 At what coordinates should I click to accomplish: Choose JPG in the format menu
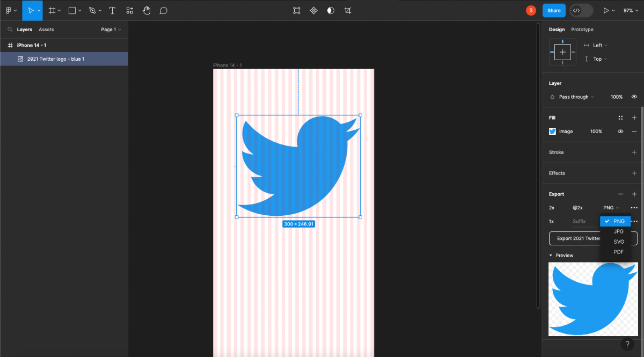pyautogui.click(x=615, y=231)
